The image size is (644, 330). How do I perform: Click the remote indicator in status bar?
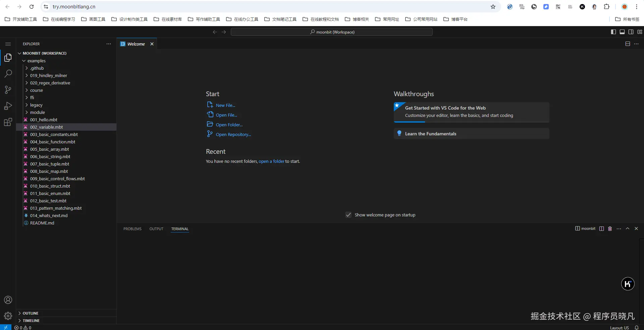click(x=6, y=327)
